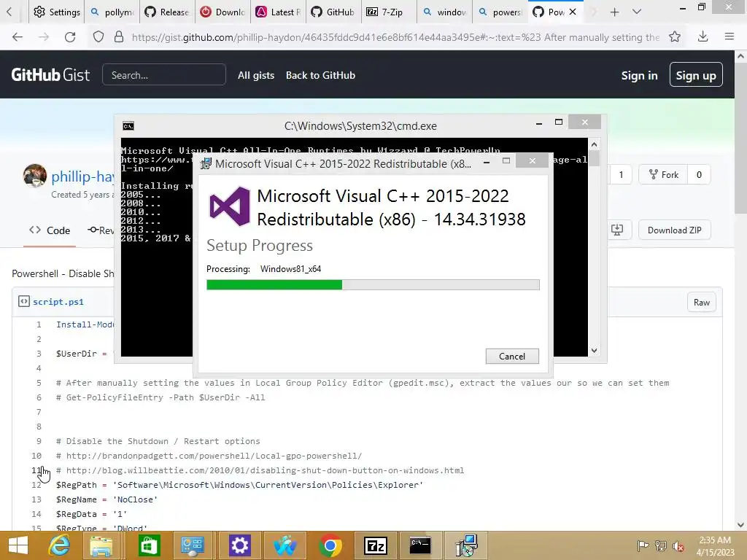The height and width of the screenshot is (560, 747).
Task: Open the shield tracking protection icon
Action: click(x=98, y=36)
